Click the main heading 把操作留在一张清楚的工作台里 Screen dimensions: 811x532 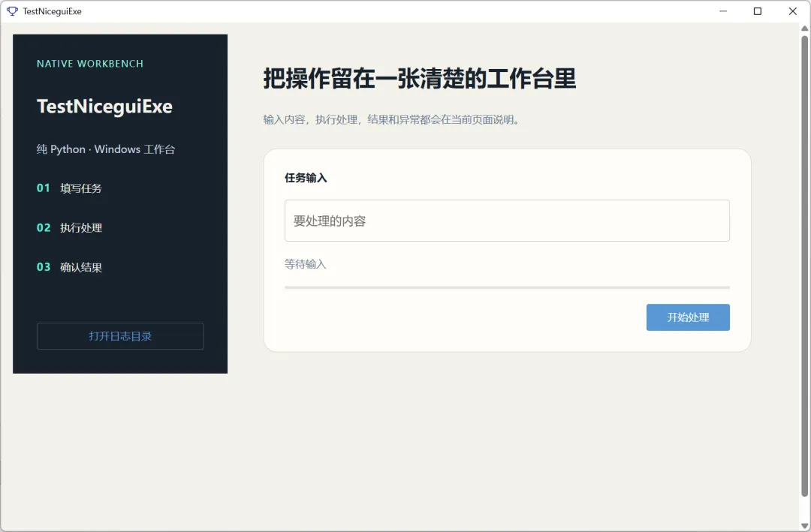pos(420,79)
